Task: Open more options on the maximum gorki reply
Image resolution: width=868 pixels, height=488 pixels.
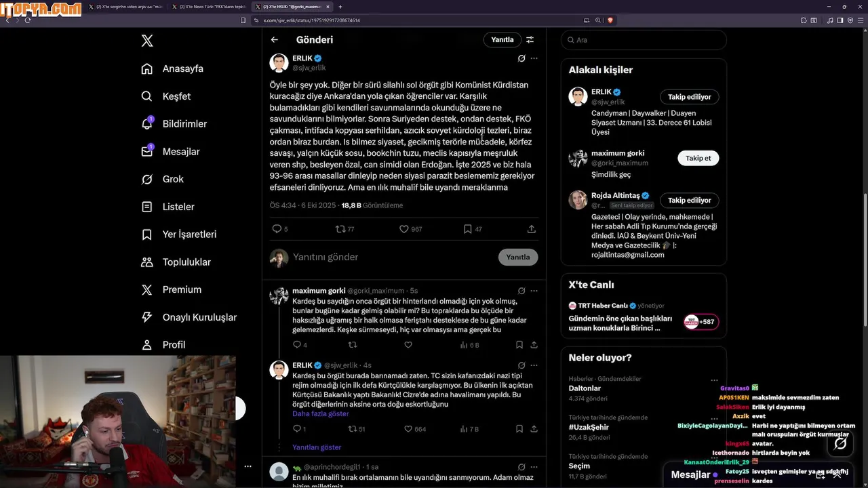Action: (534, 291)
